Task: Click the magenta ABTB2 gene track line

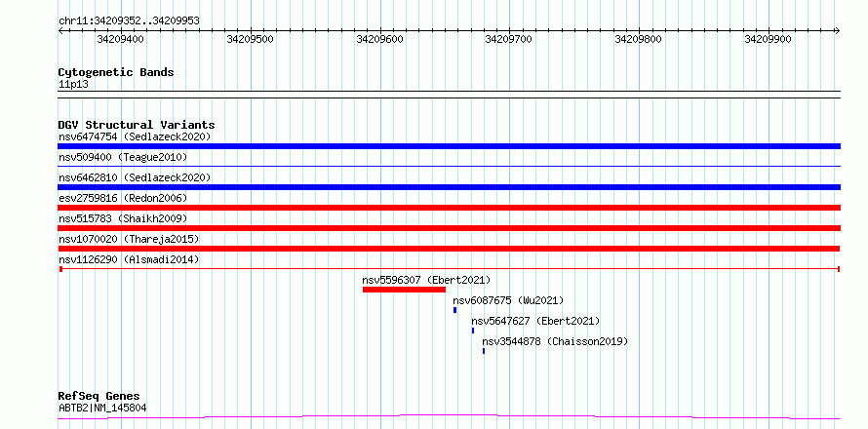Action: (449, 416)
